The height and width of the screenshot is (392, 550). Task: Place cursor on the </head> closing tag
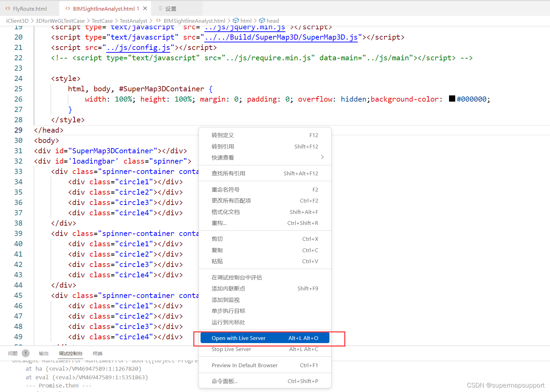[49, 130]
